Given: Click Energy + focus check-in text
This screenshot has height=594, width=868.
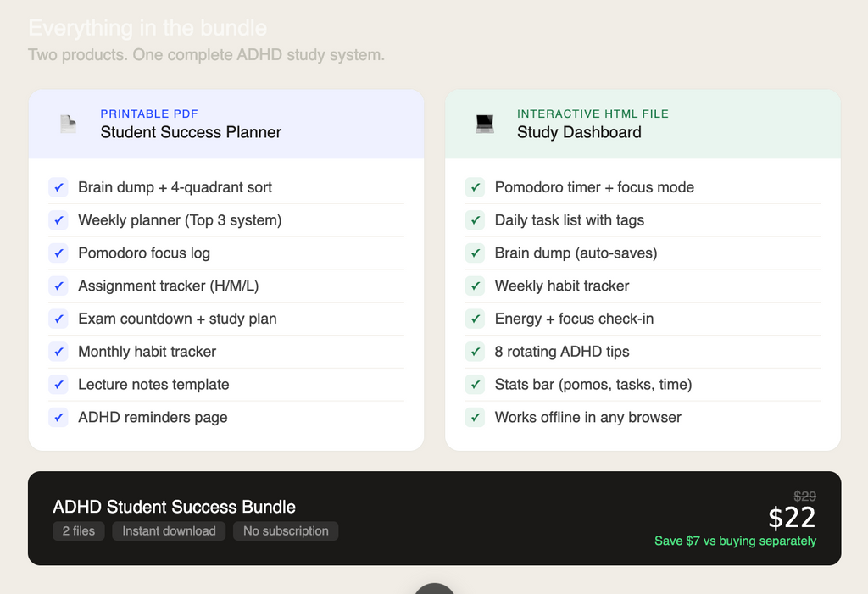Looking at the screenshot, I should [x=574, y=319].
